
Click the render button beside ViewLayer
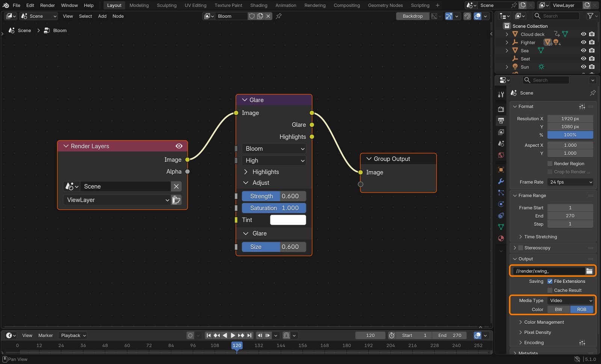click(177, 200)
